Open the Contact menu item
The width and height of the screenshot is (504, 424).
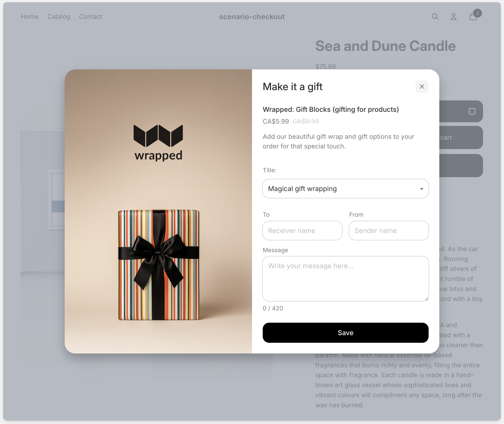[91, 17]
